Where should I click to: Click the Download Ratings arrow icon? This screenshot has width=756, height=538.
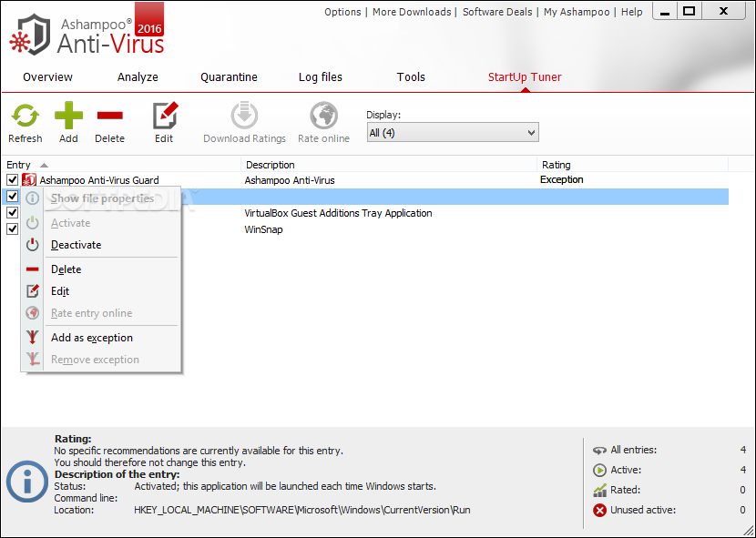pos(244,116)
